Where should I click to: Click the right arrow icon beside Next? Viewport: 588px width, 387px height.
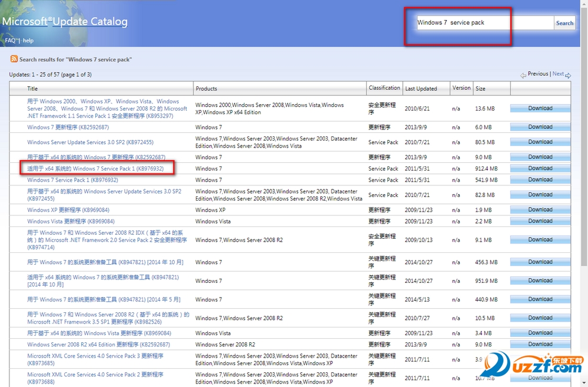568,75
